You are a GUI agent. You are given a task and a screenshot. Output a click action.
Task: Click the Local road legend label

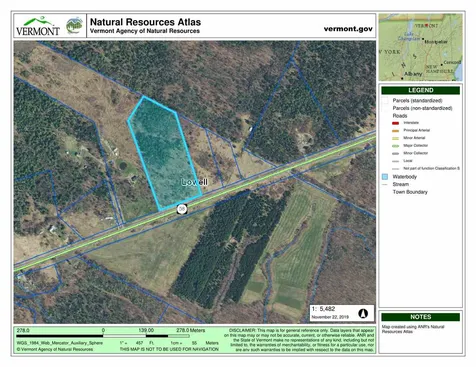[x=408, y=161]
